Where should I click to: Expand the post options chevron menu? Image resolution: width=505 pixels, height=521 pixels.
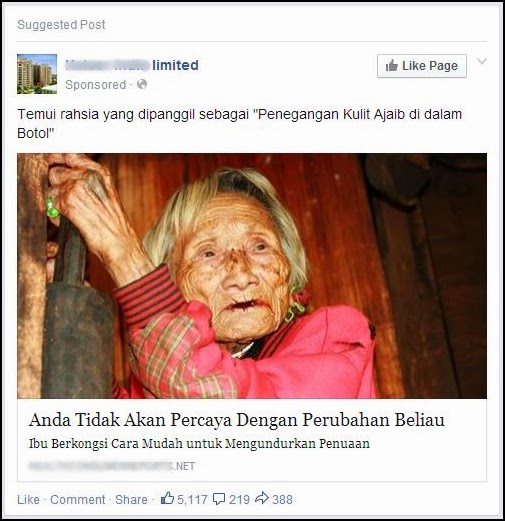482,61
